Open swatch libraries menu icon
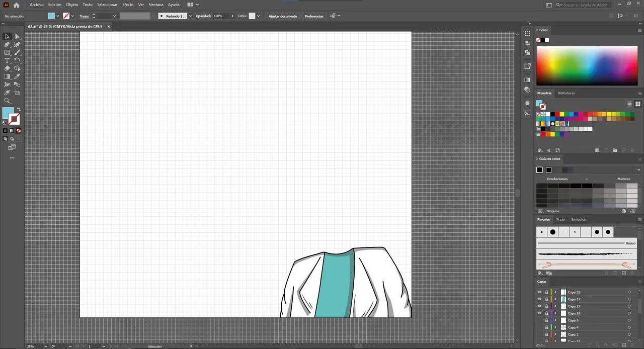 (x=540, y=150)
